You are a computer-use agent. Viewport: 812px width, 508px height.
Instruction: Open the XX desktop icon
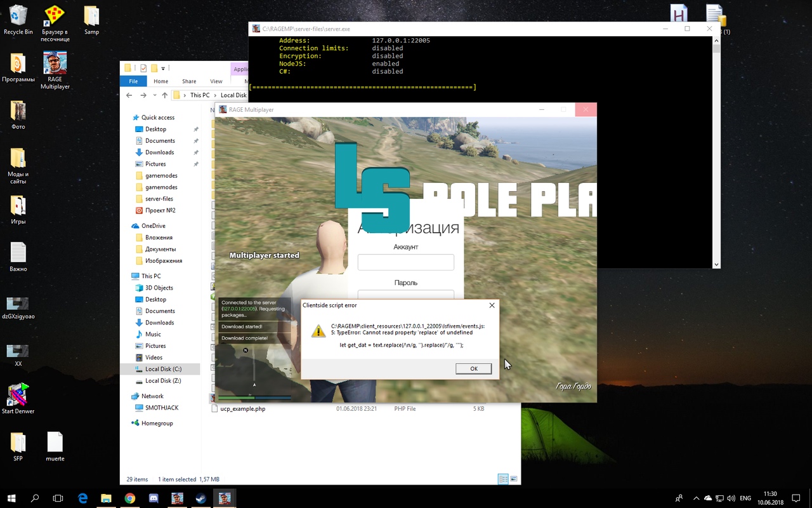[18, 356]
